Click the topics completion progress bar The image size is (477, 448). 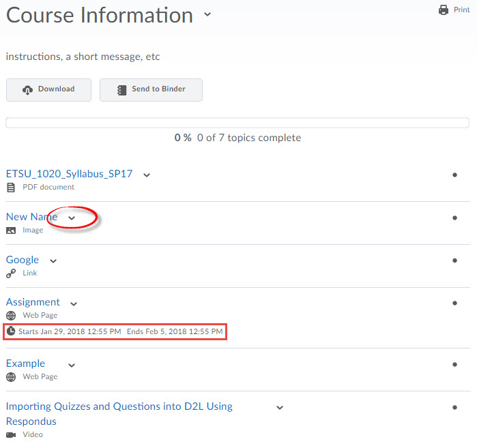coord(237,123)
